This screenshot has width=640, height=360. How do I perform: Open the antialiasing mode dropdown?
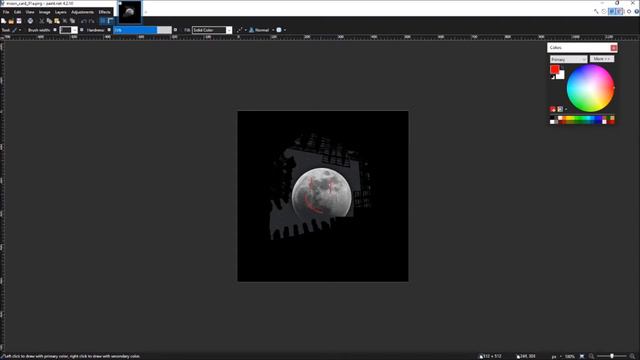click(x=241, y=30)
